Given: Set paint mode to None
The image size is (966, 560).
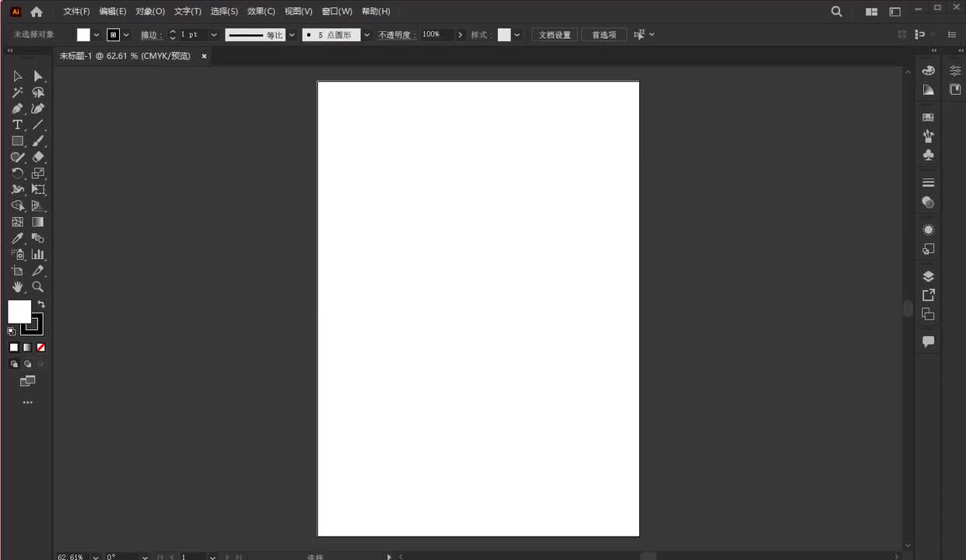Looking at the screenshot, I should tap(41, 348).
